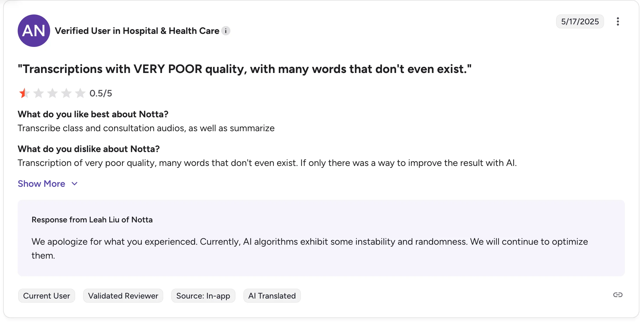The height and width of the screenshot is (322, 644).
Task: Open the review date 5/17/2025
Action: click(580, 21)
